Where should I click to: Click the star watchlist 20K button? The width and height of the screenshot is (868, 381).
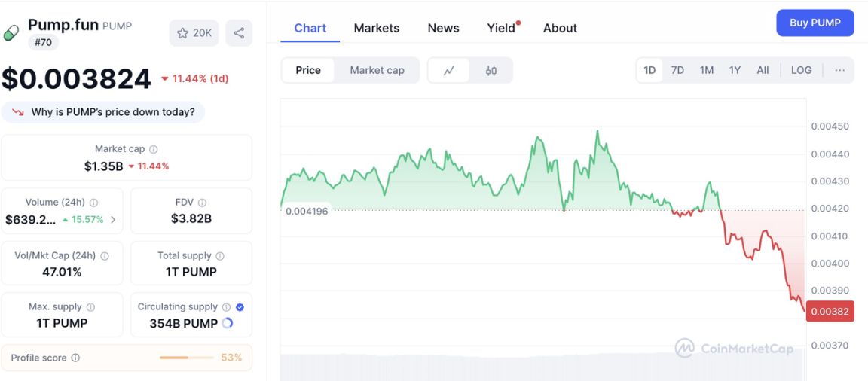point(194,33)
